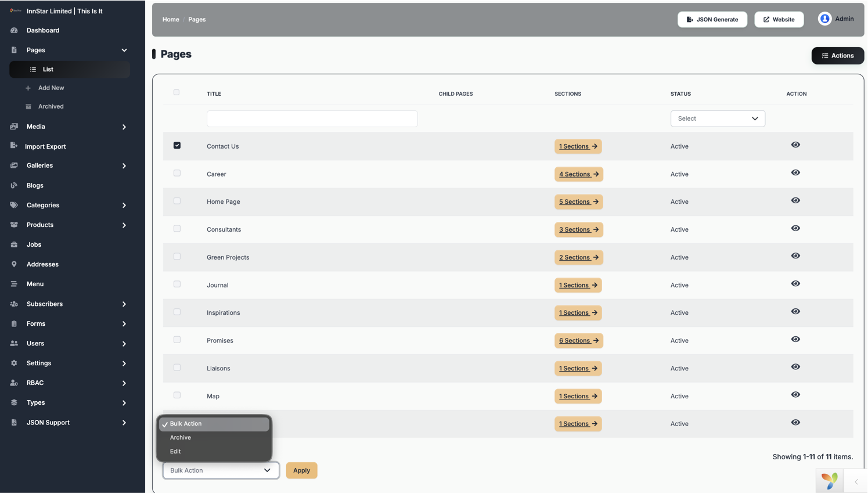View the Green Projects eye icon

795,256
